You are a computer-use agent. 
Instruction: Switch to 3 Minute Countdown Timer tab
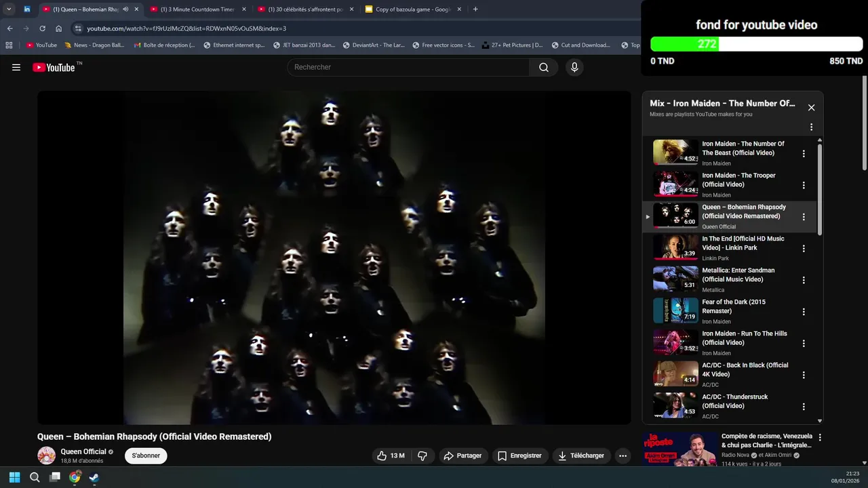pos(197,9)
